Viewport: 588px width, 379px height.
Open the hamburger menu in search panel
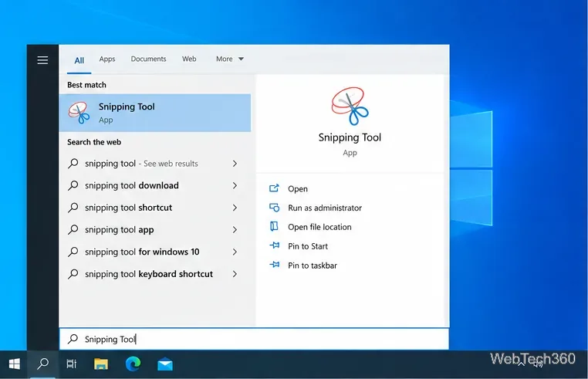tap(42, 60)
